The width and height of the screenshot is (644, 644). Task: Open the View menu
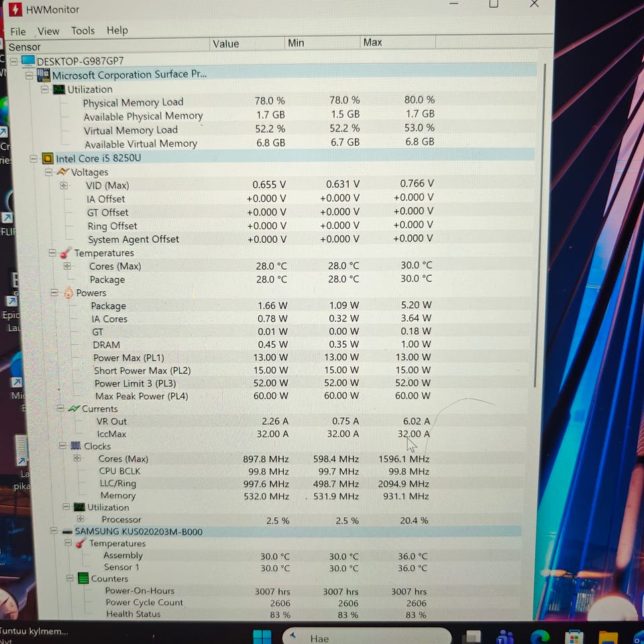[48, 32]
